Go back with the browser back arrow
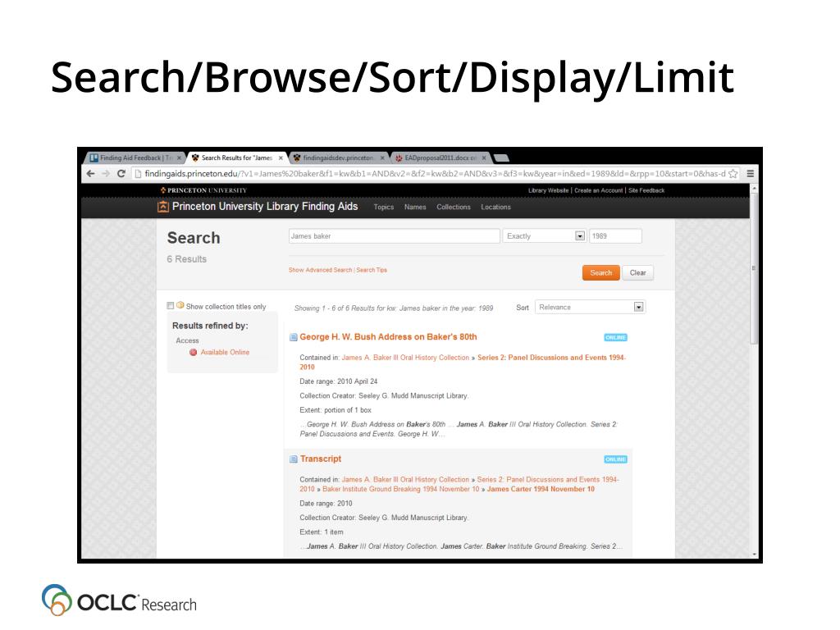 point(90,174)
